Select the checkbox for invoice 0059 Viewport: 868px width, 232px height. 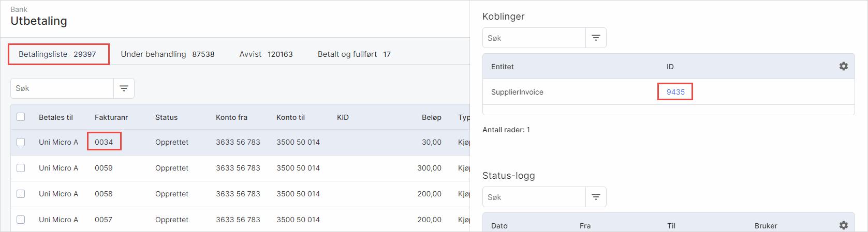(21, 168)
